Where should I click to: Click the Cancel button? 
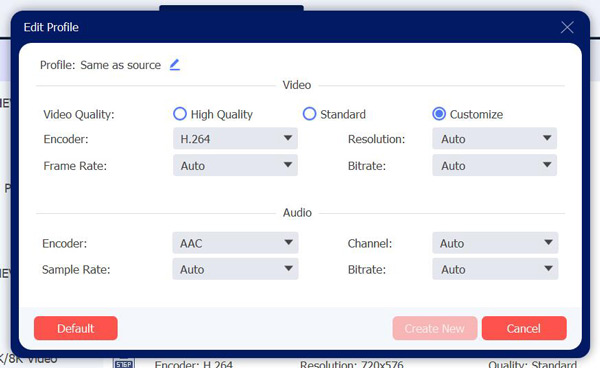point(524,328)
